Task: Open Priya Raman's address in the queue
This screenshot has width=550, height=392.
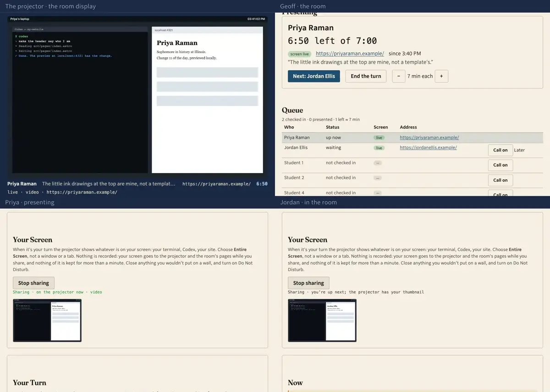Action: 429,137
